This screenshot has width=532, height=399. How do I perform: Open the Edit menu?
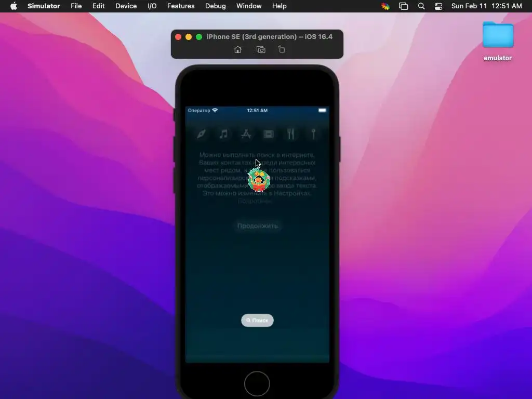[x=98, y=6]
